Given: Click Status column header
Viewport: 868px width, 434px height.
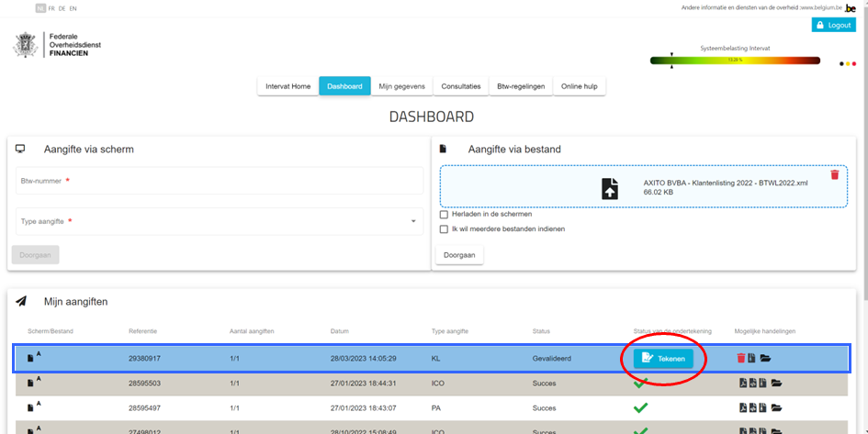Looking at the screenshot, I should (541, 331).
